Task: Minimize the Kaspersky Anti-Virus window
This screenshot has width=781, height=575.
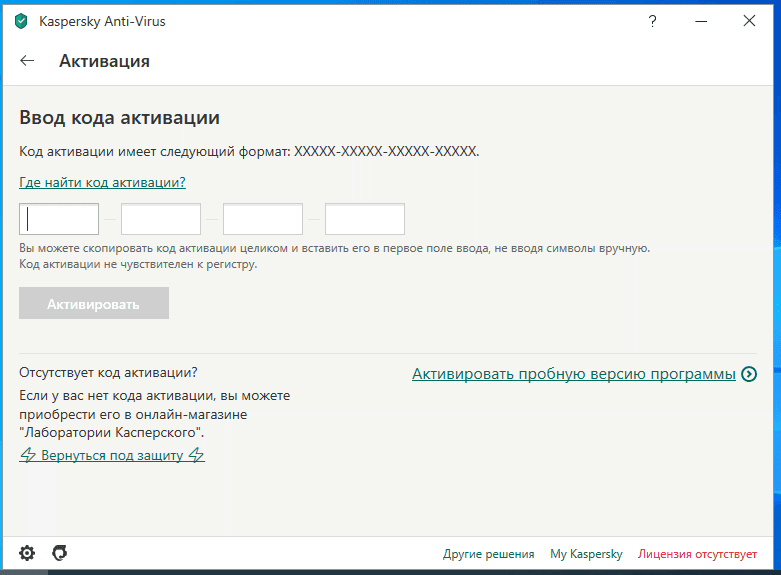Action: [x=701, y=21]
